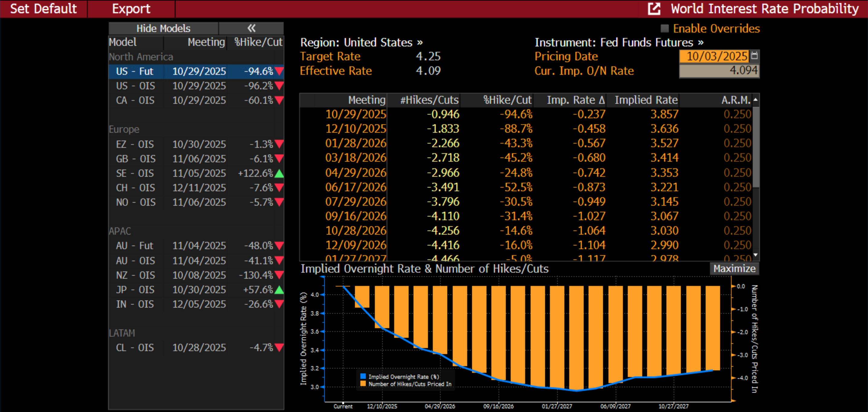This screenshot has width=868, height=412.
Task: Collapse the models panel with the double chevron
Action: [251, 28]
